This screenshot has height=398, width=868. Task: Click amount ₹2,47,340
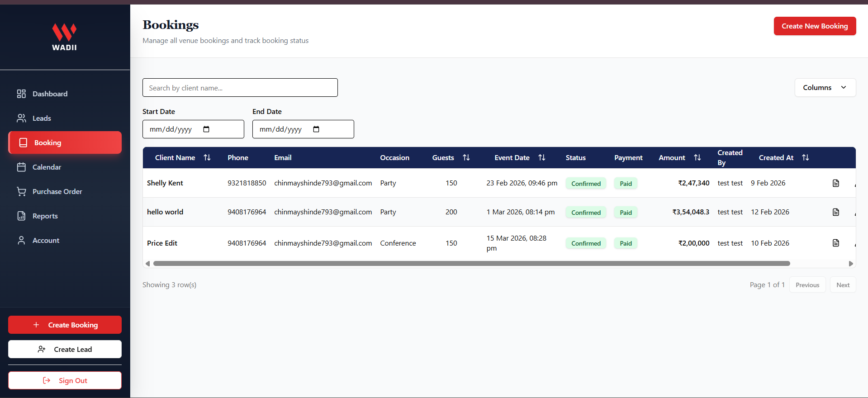(694, 183)
